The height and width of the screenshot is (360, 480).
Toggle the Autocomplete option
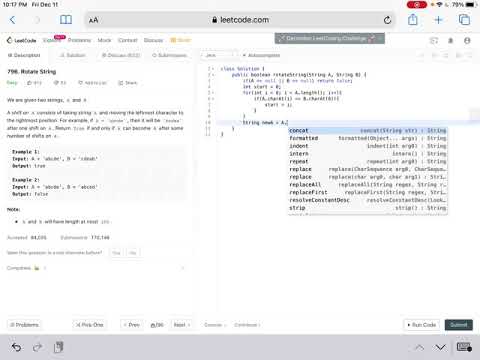(x=261, y=55)
